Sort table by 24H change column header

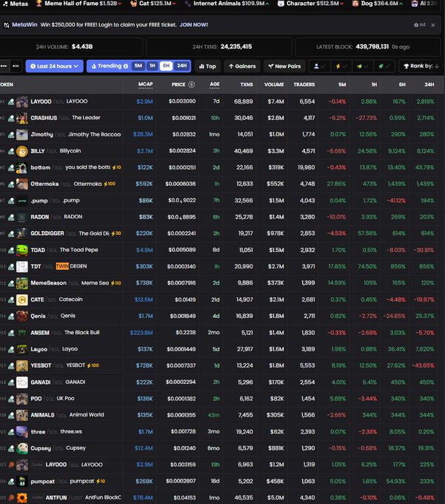click(429, 84)
